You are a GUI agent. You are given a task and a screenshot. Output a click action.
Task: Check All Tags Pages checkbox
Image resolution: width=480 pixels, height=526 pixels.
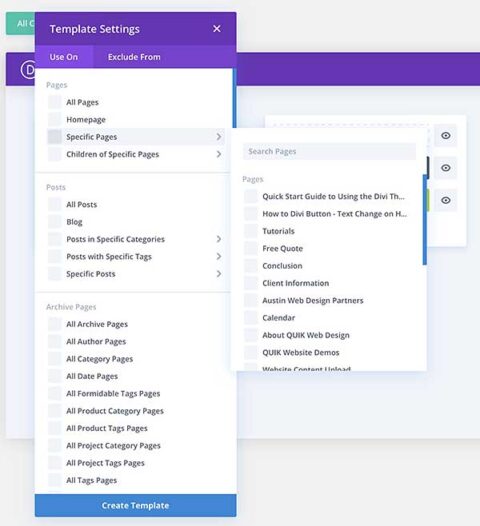54,480
